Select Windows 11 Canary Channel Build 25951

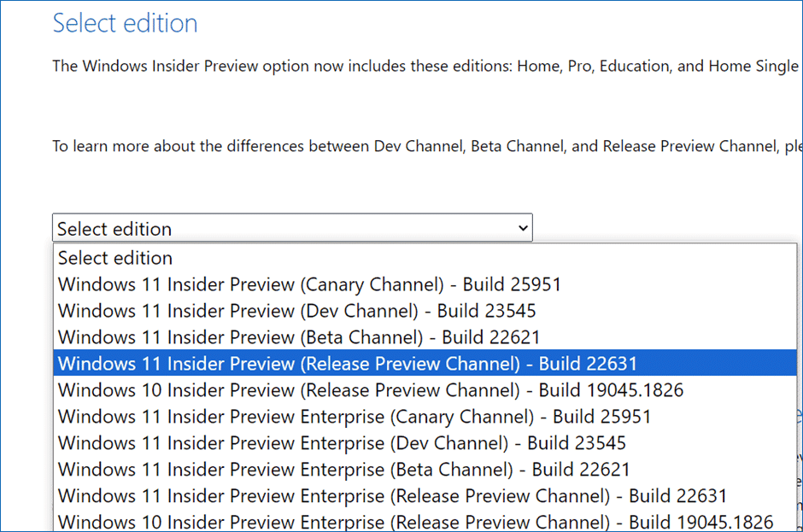pos(425,284)
